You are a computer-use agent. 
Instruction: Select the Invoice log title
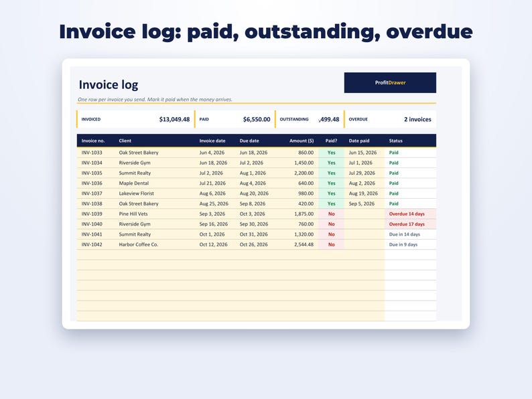click(109, 85)
